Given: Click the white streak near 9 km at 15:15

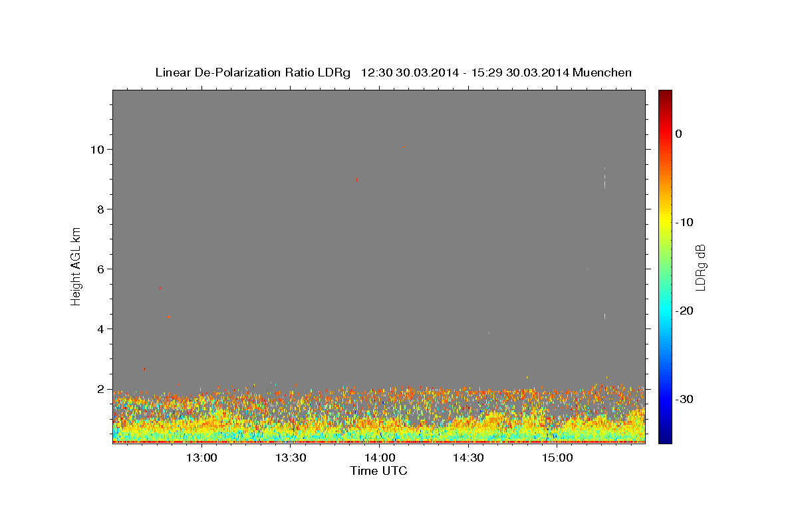Looking at the screenshot, I should (x=604, y=178).
